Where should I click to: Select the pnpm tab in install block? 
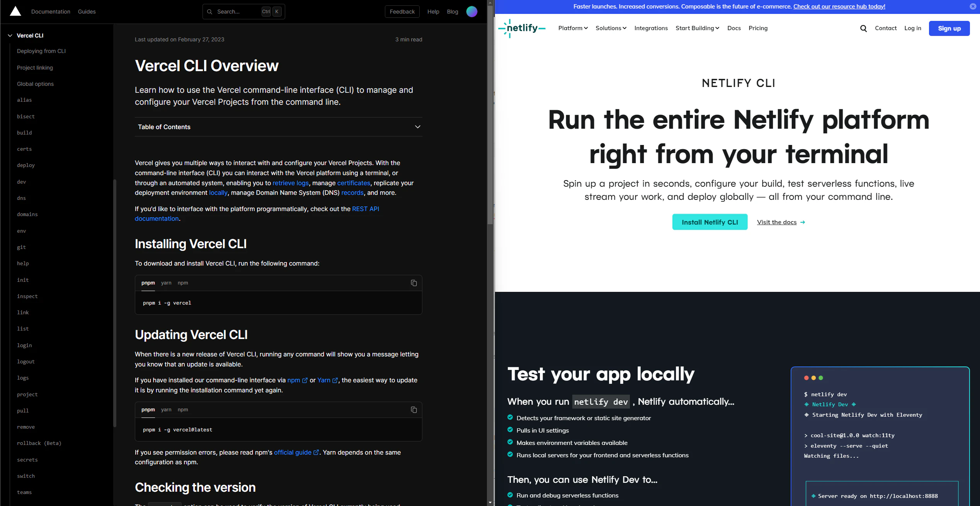[x=148, y=283]
